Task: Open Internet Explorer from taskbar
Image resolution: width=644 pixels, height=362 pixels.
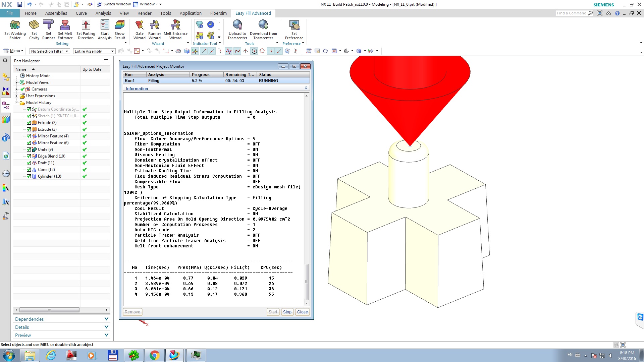Action: 51,355
